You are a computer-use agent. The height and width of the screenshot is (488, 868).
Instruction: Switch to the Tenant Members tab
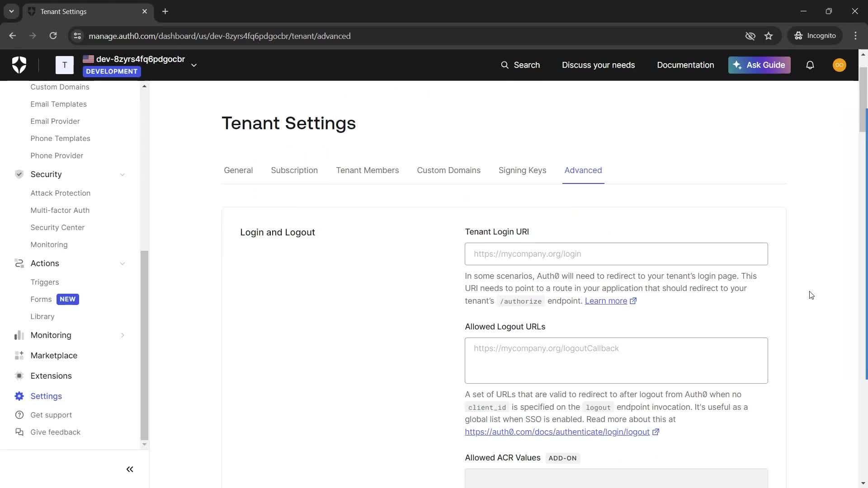coord(367,170)
